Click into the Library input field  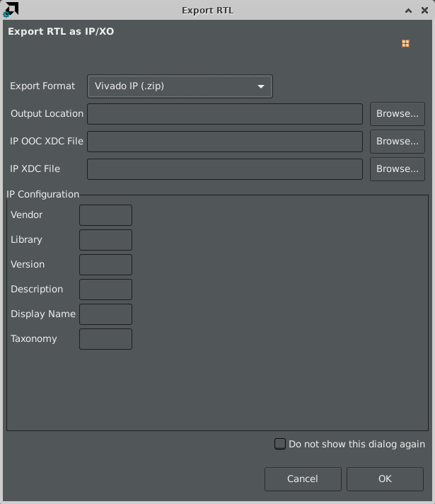[105, 240]
